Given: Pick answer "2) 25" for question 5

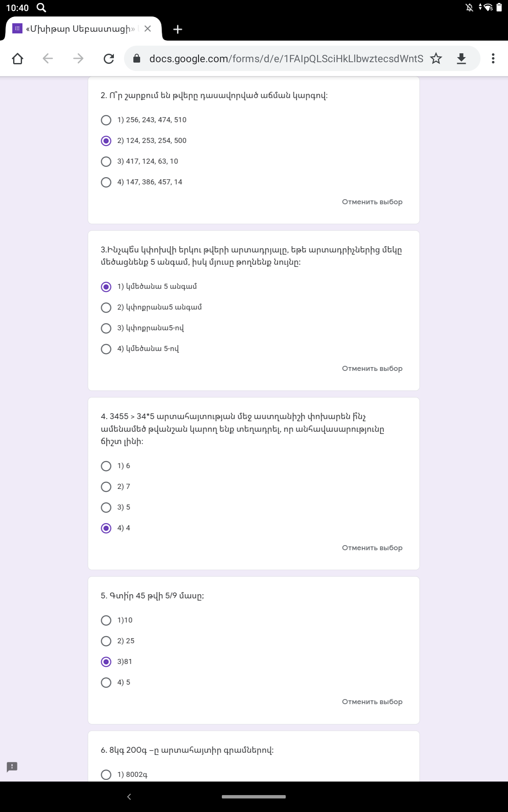Looking at the screenshot, I should [x=106, y=641].
